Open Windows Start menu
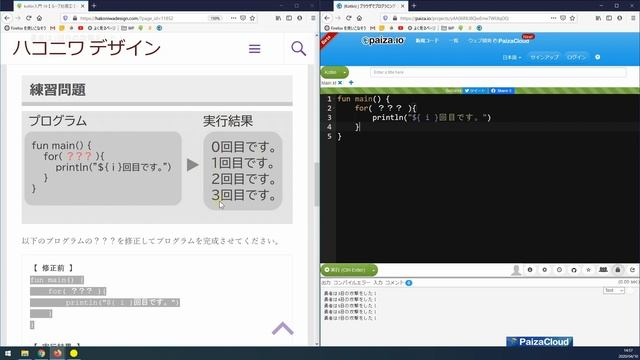Viewport: 640px width, 360px height. 8,353
